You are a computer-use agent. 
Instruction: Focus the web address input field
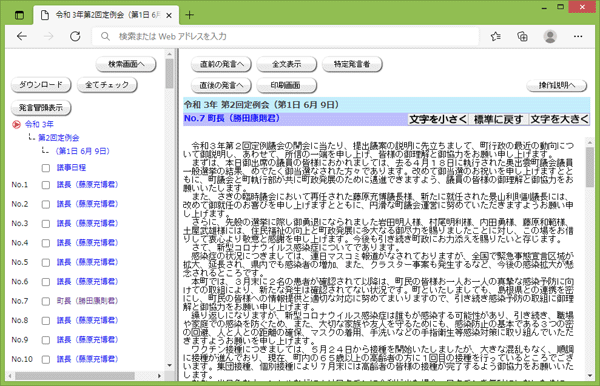[x=285, y=36]
